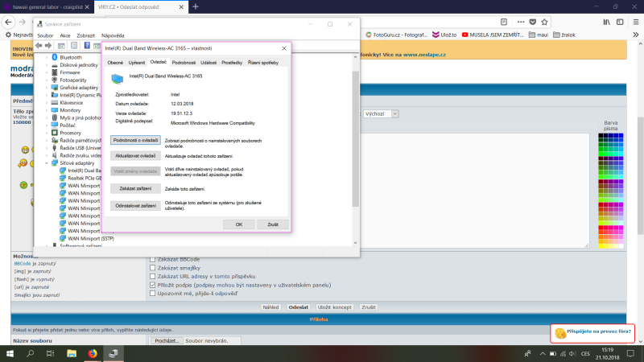Expand the Počítač tree node
The width and height of the screenshot is (644, 362).
[47, 125]
